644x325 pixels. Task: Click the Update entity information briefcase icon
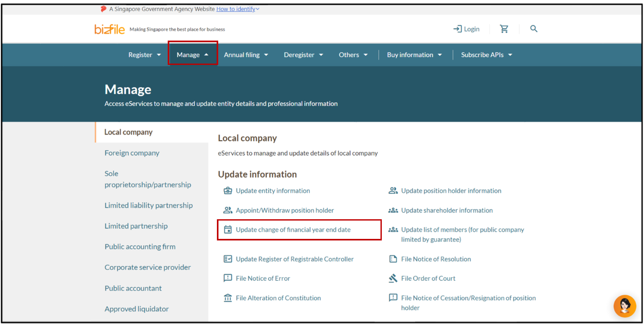(228, 191)
